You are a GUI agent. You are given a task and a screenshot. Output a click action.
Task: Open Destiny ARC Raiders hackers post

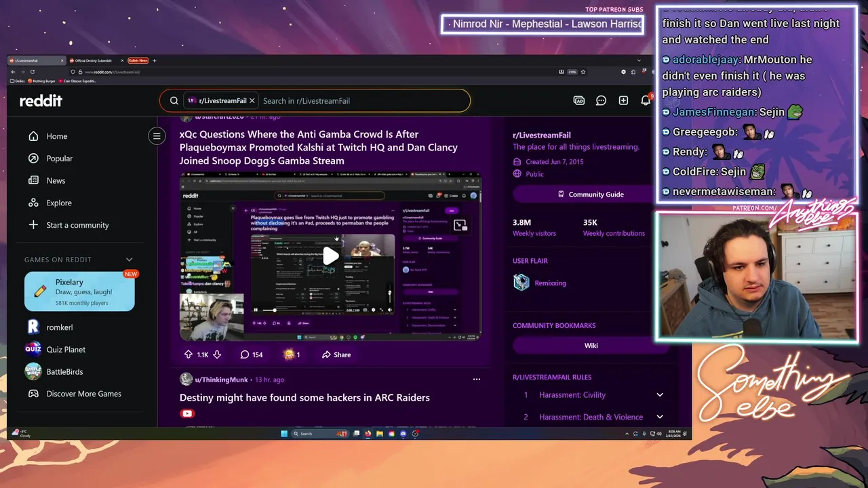coord(304,398)
